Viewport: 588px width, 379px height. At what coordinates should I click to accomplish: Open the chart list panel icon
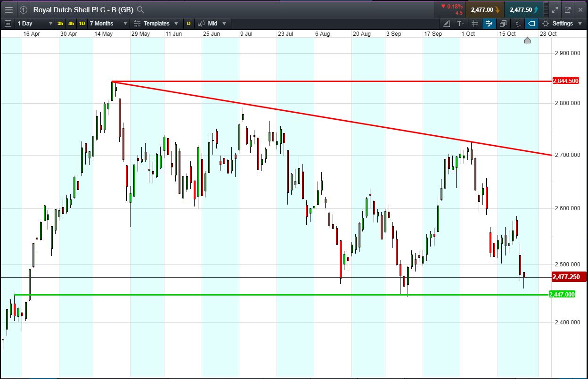tap(8, 23)
